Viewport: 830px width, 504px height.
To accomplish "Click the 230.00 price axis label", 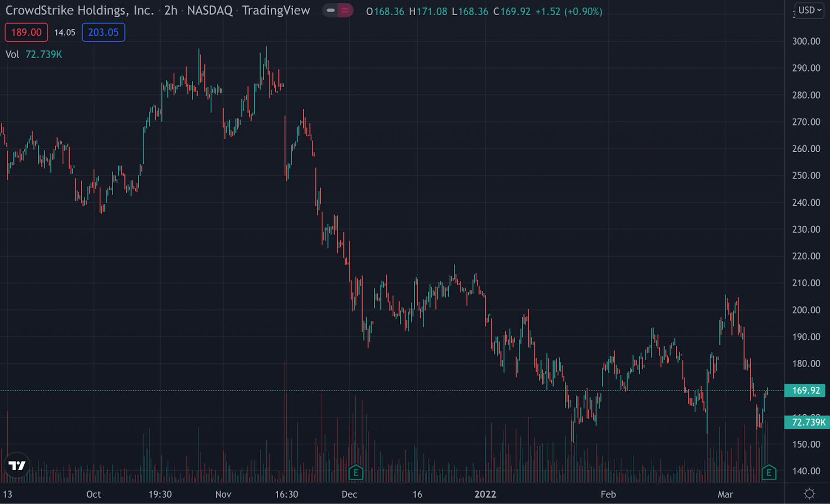I will [806, 229].
